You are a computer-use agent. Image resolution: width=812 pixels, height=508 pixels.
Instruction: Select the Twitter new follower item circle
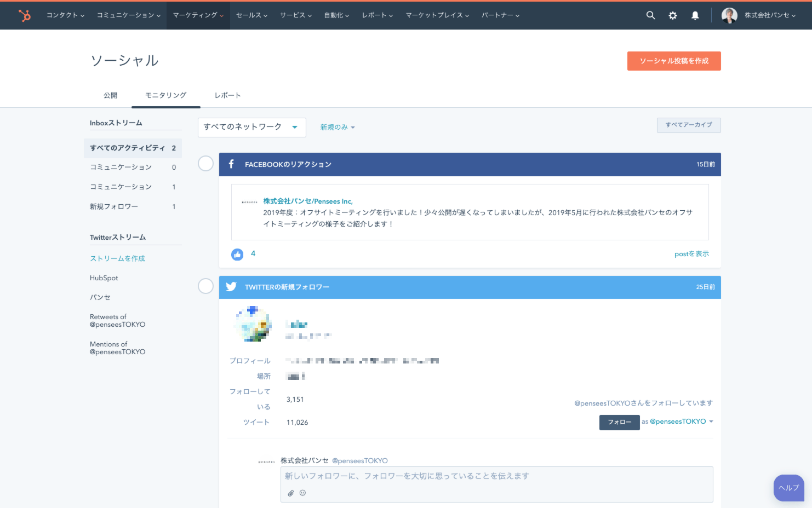click(x=205, y=286)
